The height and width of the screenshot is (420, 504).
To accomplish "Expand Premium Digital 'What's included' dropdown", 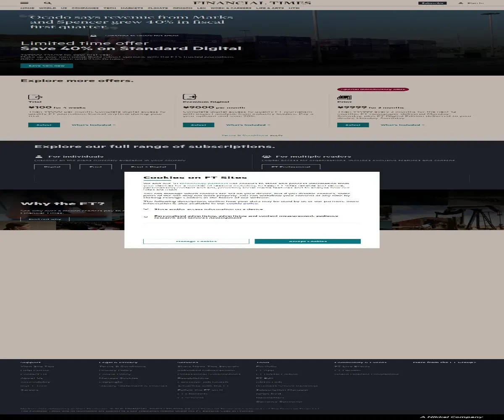I will pos(248,125).
